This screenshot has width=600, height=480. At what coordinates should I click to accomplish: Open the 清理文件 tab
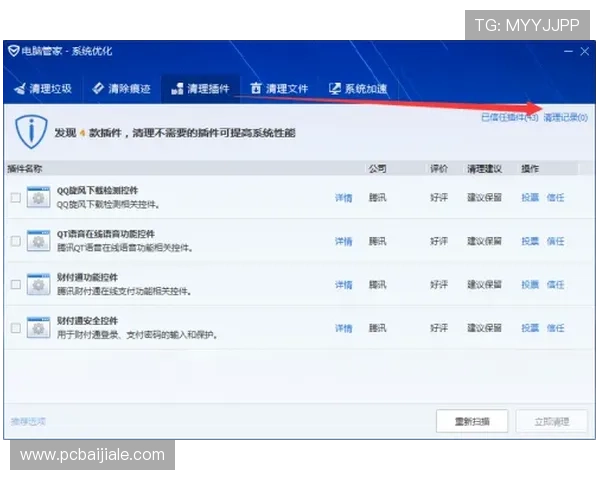coord(279,89)
